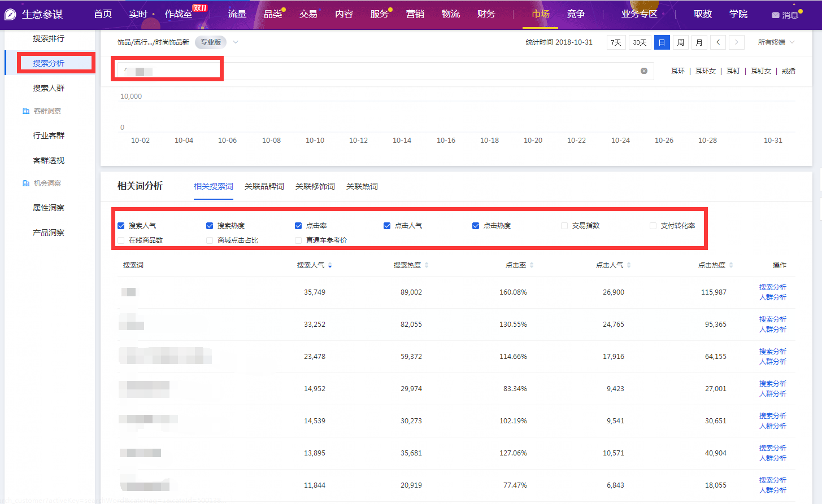Select the 周 time range button

(681, 42)
